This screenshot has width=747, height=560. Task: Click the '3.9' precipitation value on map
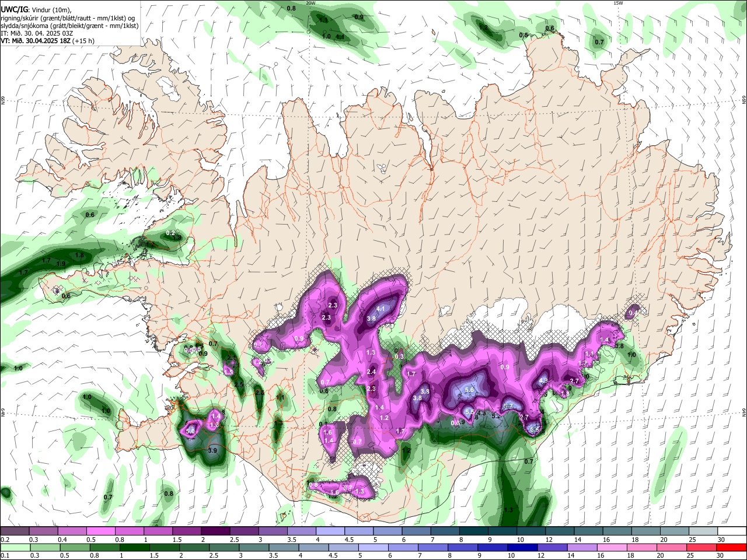212,450
